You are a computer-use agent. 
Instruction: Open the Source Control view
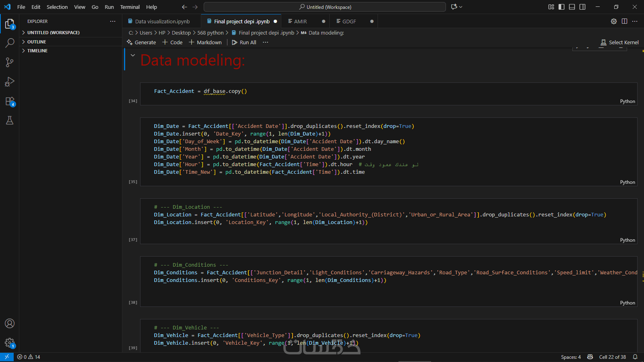[10, 62]
